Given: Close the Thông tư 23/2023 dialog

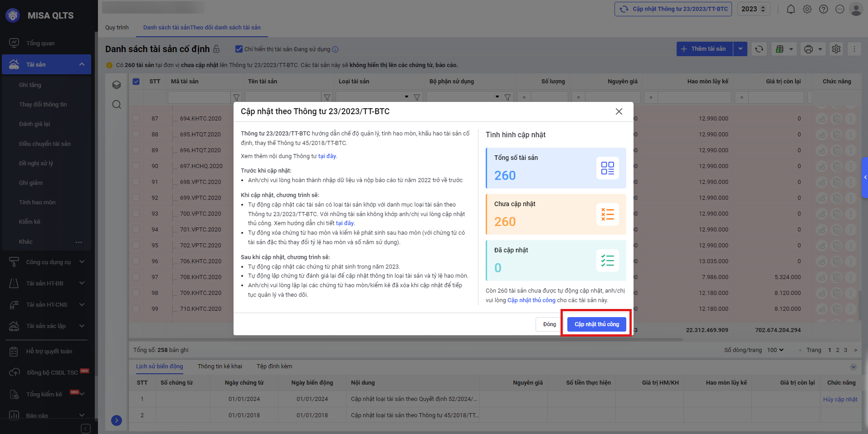Looking at the screenshot, I should (x=619, y=111).
